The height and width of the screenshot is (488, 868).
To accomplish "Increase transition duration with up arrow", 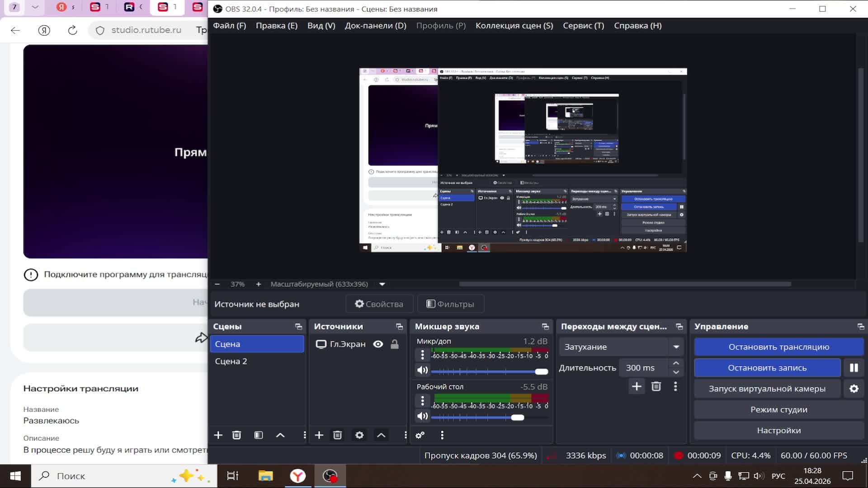I will 676,363.
